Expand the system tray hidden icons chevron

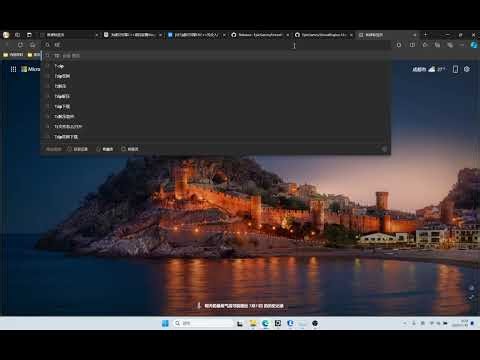click(405, 323)
